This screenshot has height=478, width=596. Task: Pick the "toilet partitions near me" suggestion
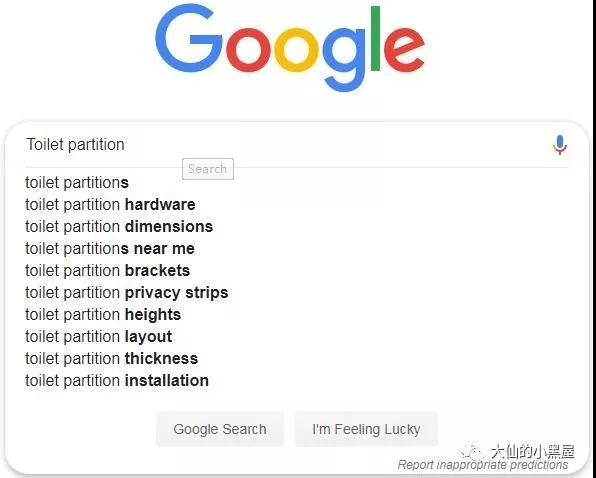(110, 249)
